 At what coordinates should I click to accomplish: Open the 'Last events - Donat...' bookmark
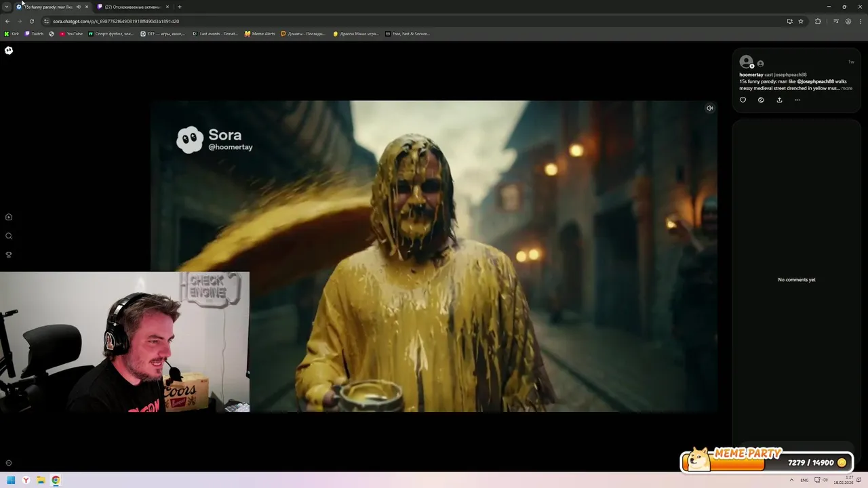(x=215, y=33)
